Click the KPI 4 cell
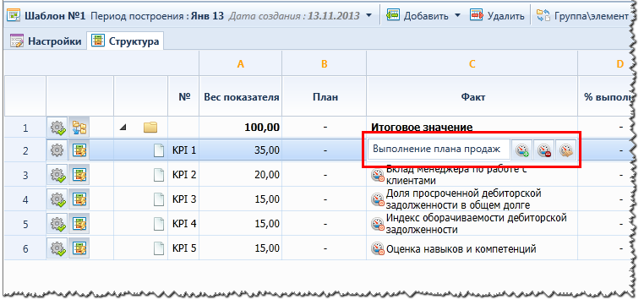 [x=184, y=224]
